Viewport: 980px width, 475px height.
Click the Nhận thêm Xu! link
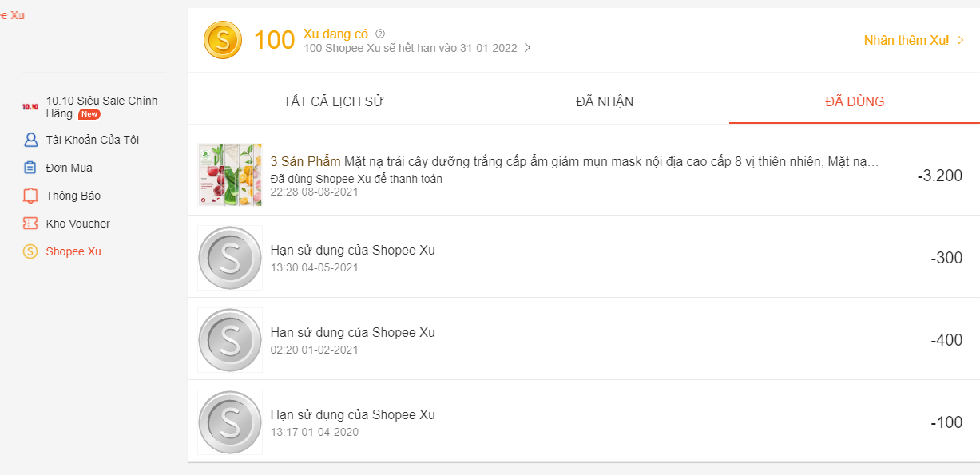click(906, 40)
